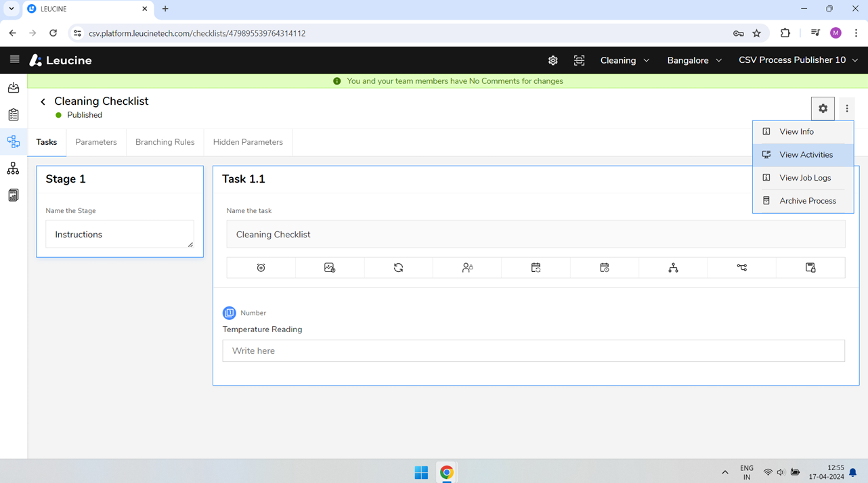Expand the Cleaning use-case dropdown
Viewport: 868px width, 483px height.
624,60
